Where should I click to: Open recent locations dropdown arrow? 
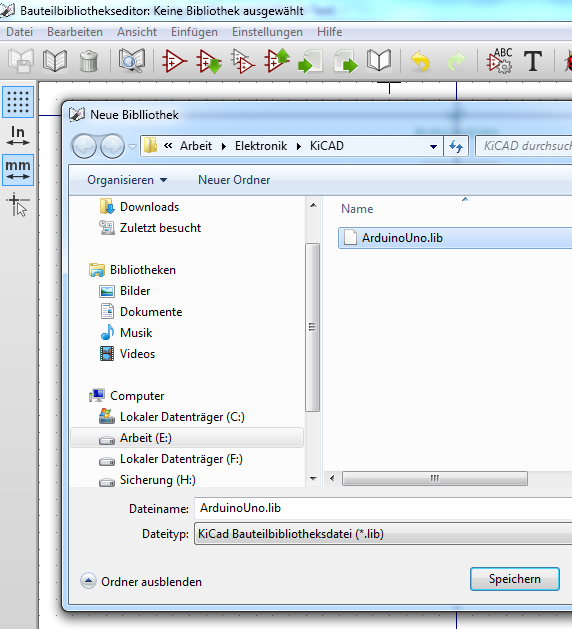(x=132, y=147)
